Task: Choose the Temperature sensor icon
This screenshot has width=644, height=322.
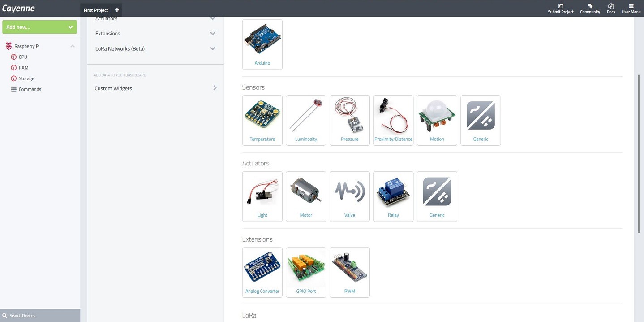Action: pos(262,115)
